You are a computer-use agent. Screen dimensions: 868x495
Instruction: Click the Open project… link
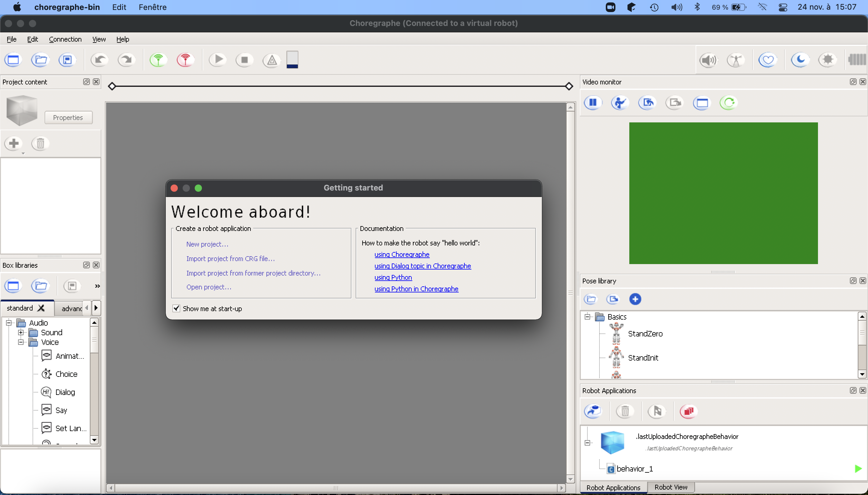(x=209, y=287)
